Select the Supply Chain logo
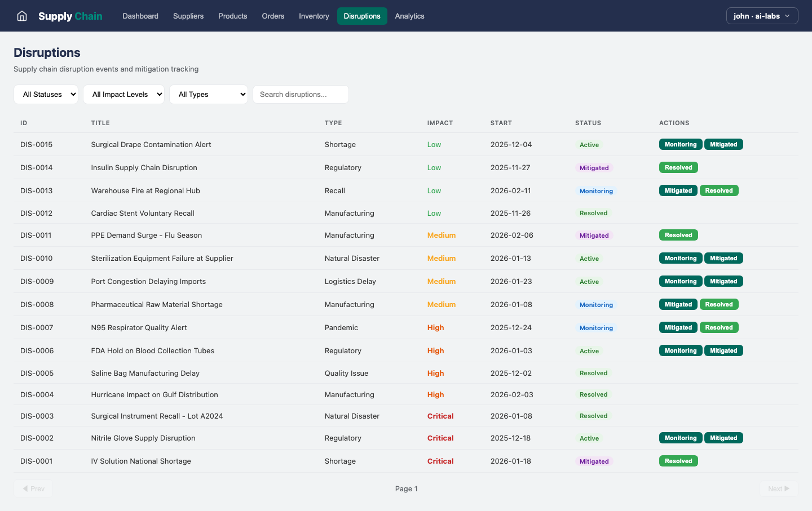Viewport: 812px width, 511px height. point(70,16)
